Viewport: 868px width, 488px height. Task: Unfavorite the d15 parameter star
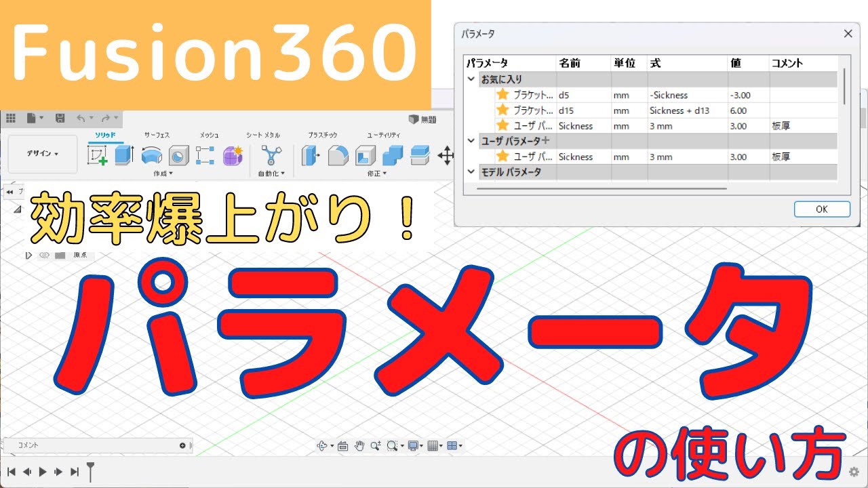[502, 110]
